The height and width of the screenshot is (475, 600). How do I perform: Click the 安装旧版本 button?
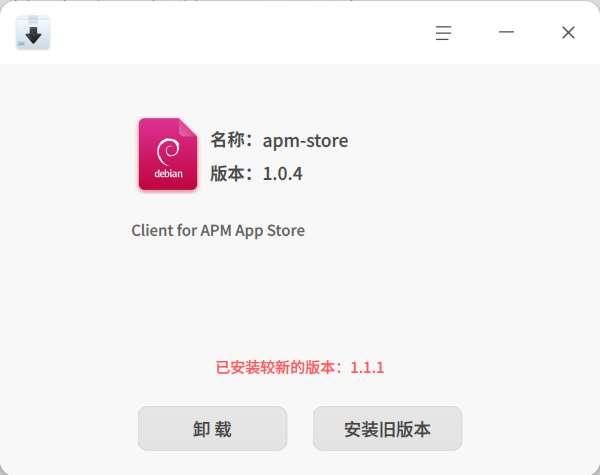pyautogui.click(x=387, y=428)
